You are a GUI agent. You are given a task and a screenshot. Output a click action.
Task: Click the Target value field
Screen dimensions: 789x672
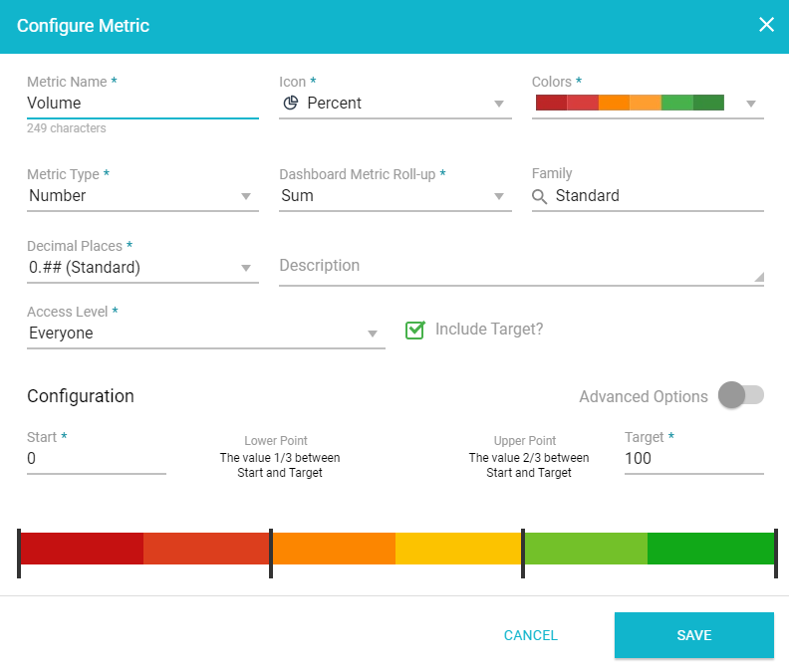[x=693, y=458]
